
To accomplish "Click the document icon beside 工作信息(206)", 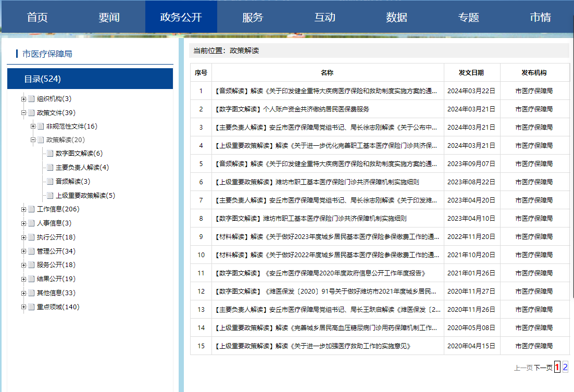I will (31, 209).
